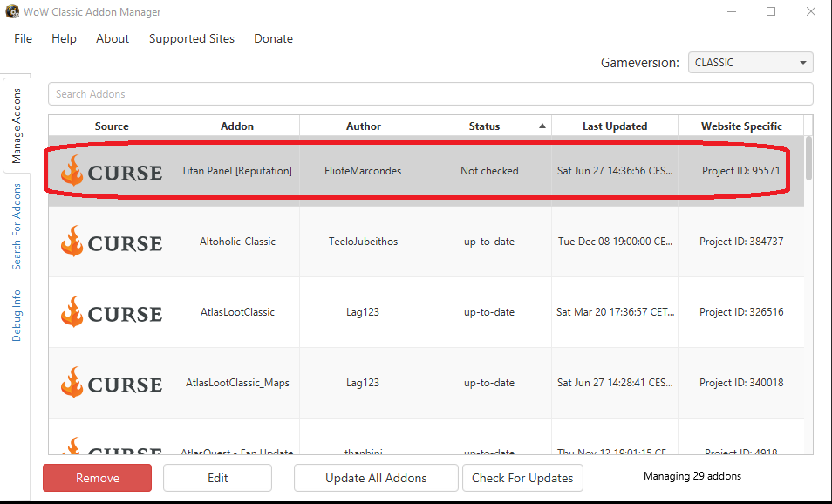Viewport: 832px width, 504px height.
Task: Switch to the Debug Info tab
Action: pyautogui.click(x=17, y=315)
